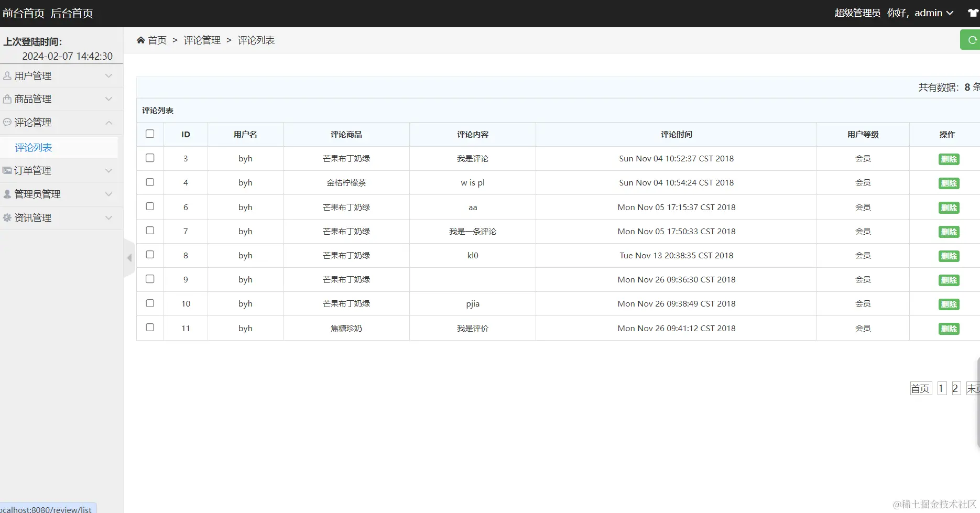Click the last login time 2024-02-07 14:42:30
This screenshot has height=513, width=980.
[x=67, y=56]
